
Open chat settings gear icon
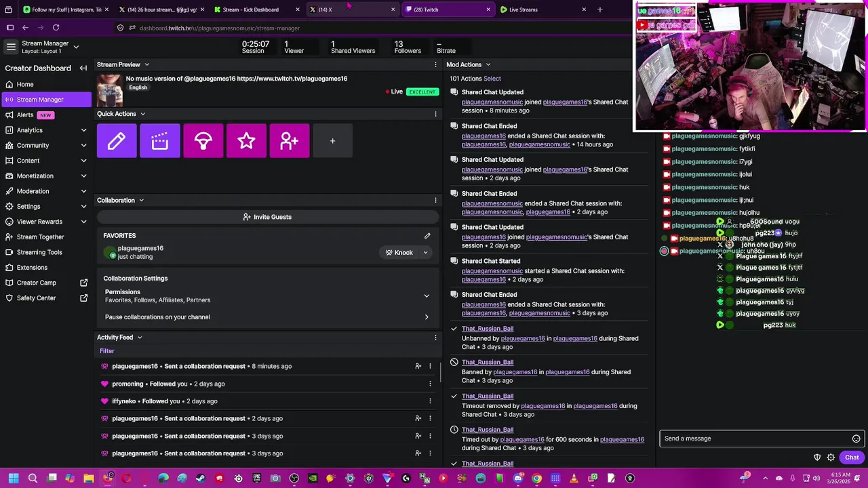[x=831, y=457]
